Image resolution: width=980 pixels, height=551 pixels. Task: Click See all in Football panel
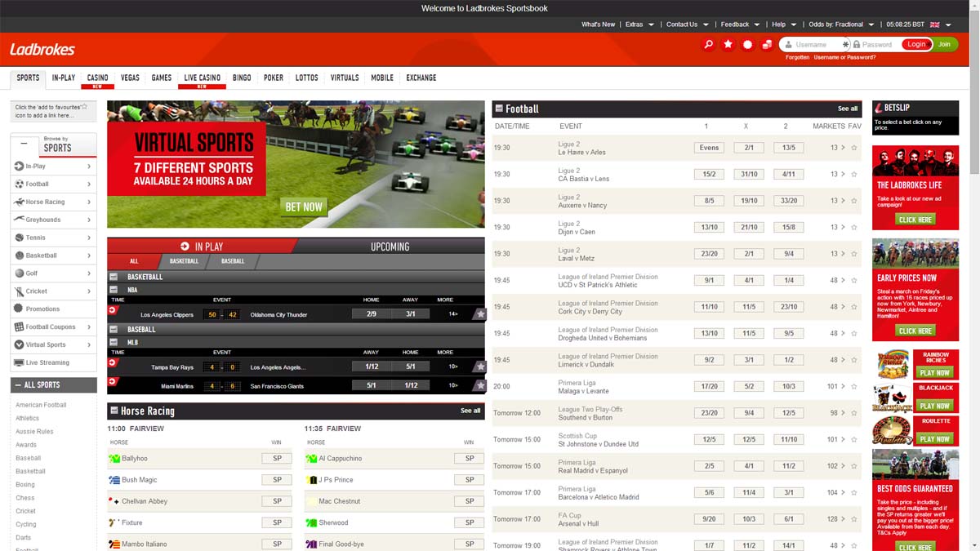pyautogui.click(x=848, y=109)
